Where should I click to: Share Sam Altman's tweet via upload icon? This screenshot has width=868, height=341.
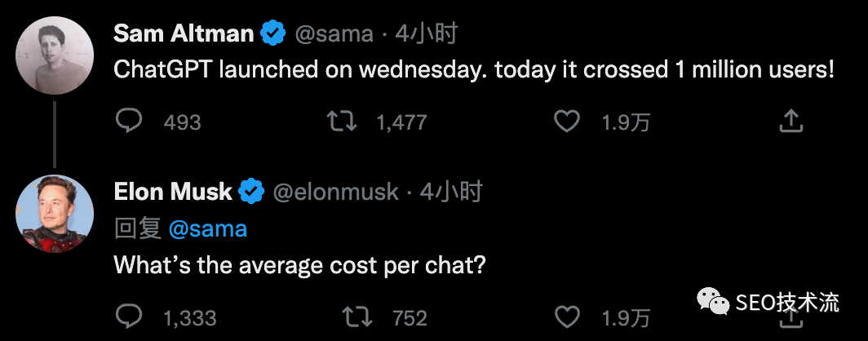click(790, 122)
